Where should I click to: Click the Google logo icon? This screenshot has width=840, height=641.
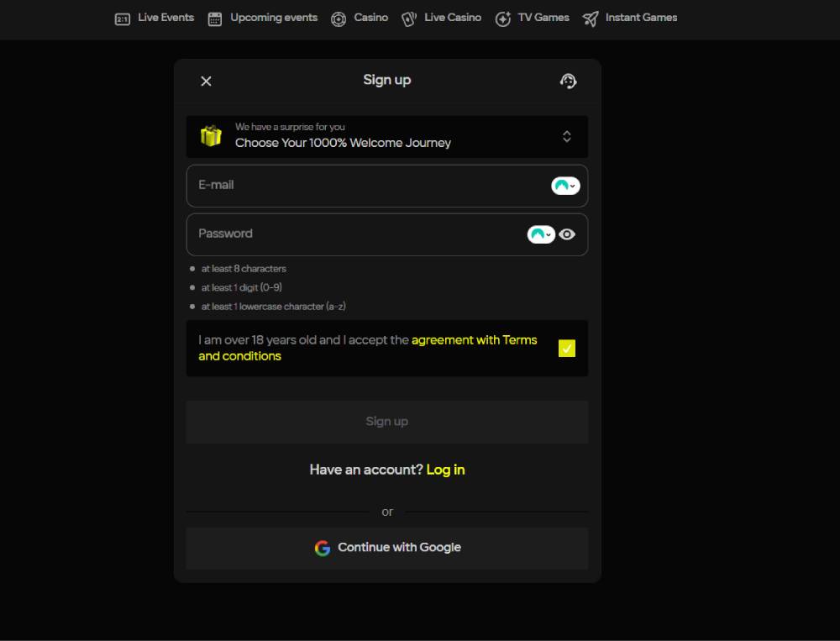click(x=323, y=548)
